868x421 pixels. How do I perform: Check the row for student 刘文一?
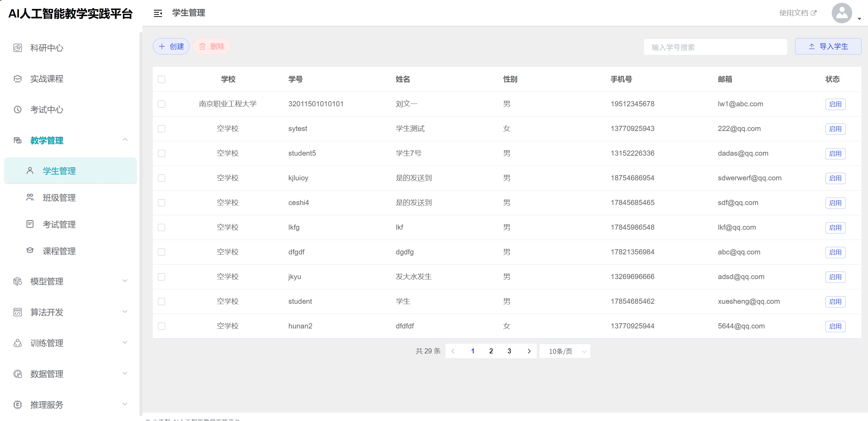coord(161,104)
